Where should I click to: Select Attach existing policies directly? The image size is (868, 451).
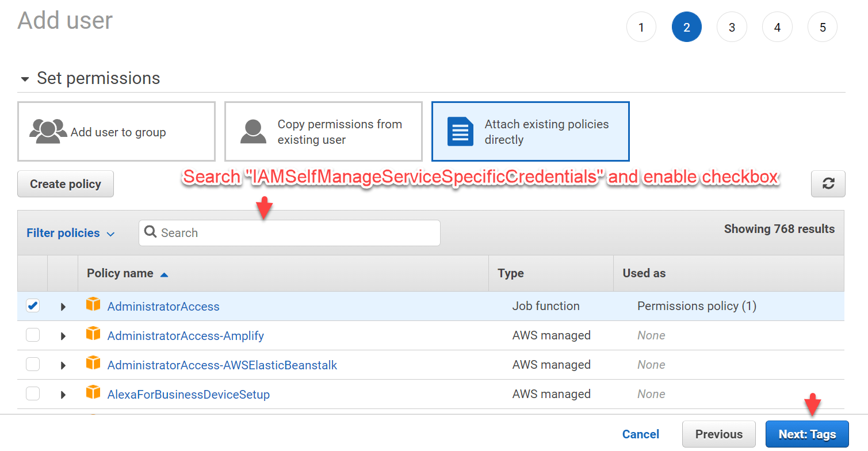[530, 131]
